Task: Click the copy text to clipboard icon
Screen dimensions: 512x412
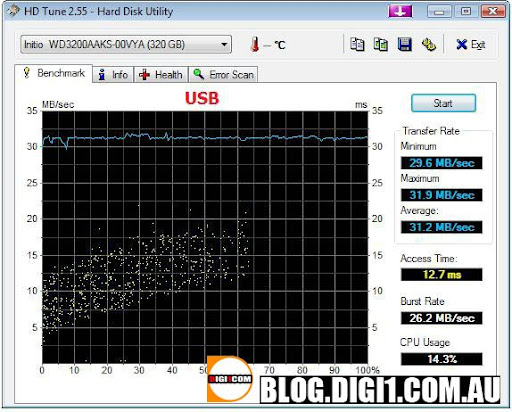Action: [357, 44]
